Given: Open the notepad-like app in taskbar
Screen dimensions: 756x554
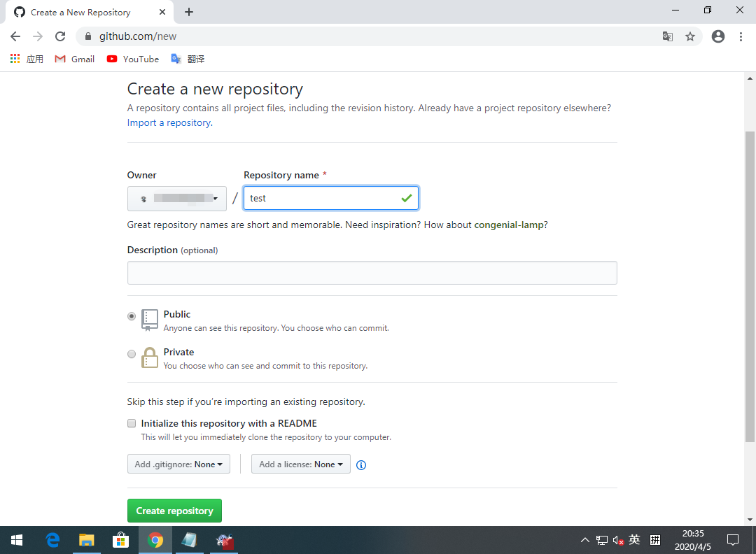Looking at the screenshot, I should tap(190, 540).
